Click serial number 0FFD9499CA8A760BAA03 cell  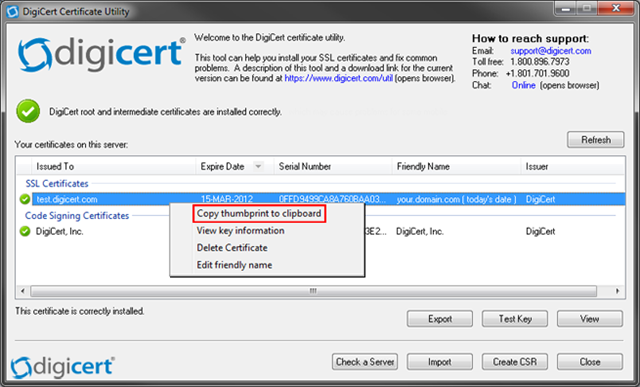332,199
